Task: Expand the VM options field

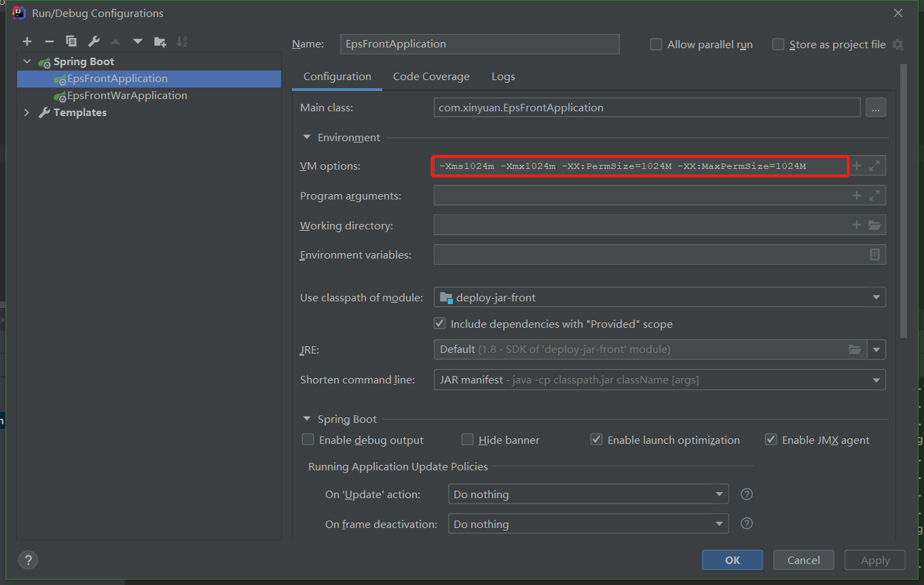Action: pyautogui.click(x=874, y=166)
